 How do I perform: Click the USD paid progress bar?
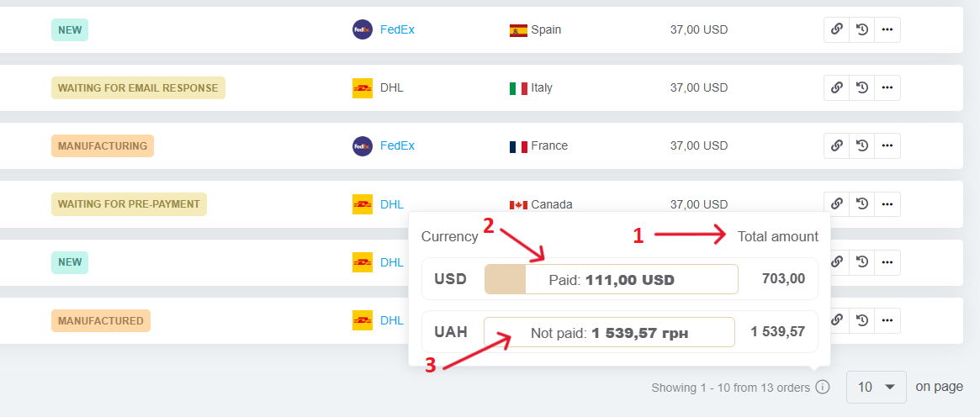(612, 279)
